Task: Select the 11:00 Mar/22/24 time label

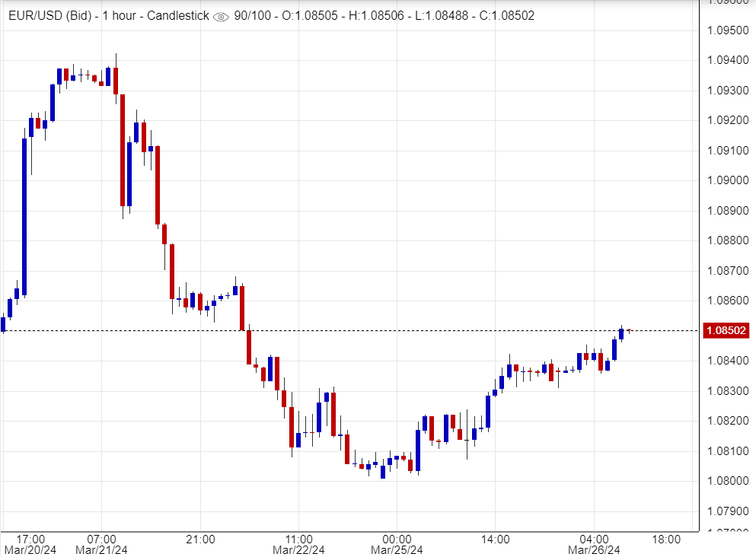Action: (299, 544)
